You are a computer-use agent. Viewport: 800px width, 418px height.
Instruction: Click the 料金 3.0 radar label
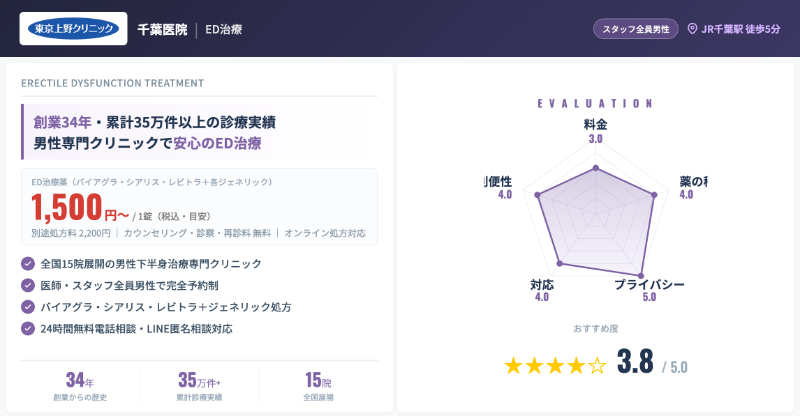coord(596,131)
